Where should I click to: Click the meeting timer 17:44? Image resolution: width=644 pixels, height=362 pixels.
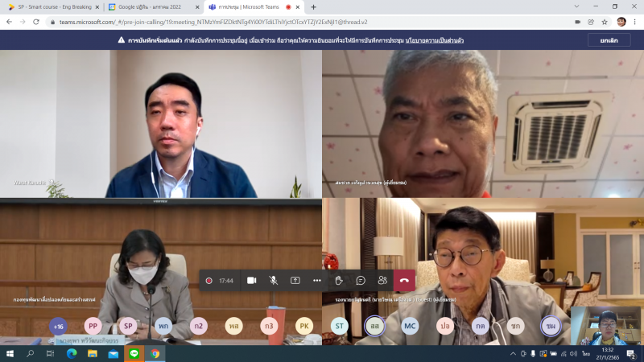coord(226,281)
